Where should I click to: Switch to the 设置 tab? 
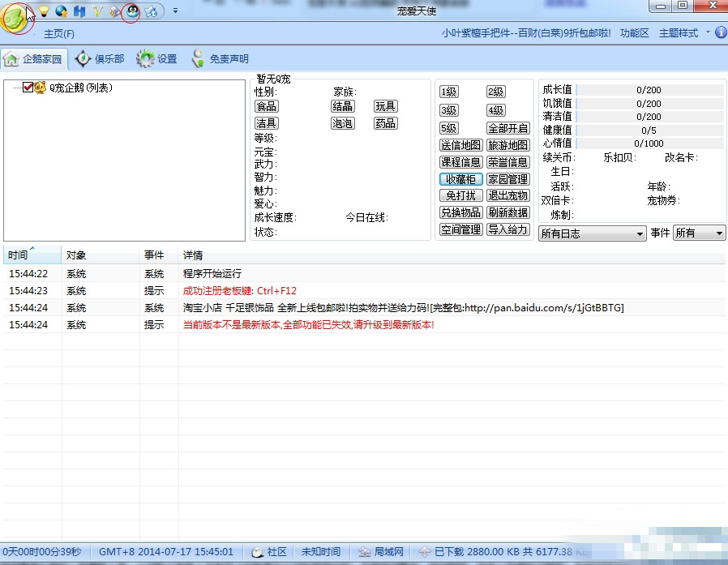157,59
